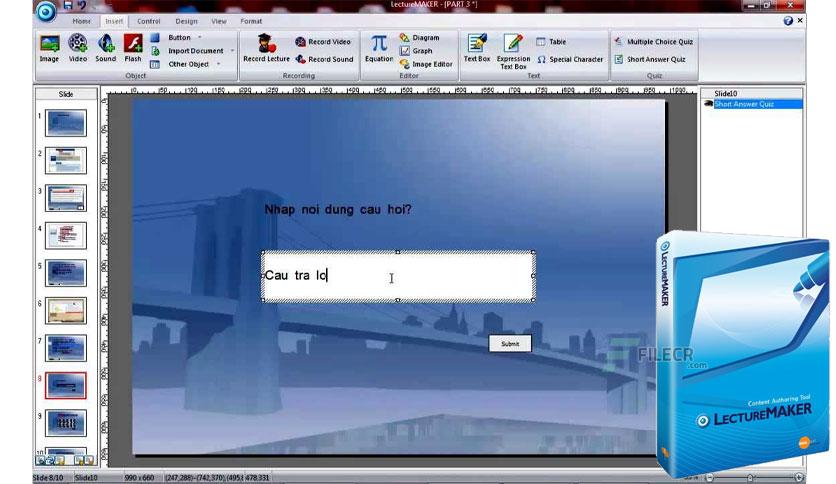Open the Diagram editor
Screen dimensions: 836x484
[420, 38]
